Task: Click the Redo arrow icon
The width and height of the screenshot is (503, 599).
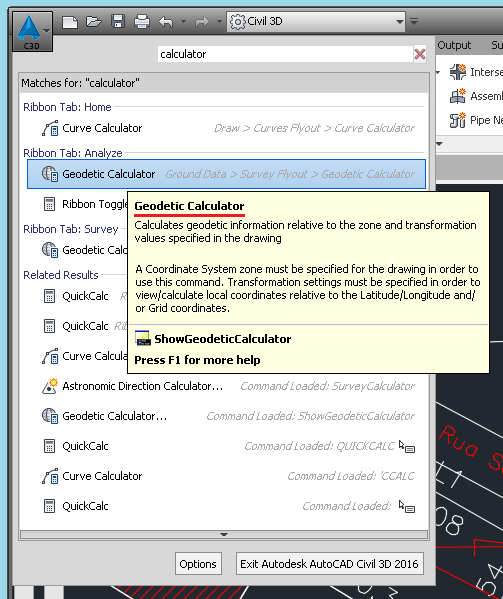Action: click(202, 21)
